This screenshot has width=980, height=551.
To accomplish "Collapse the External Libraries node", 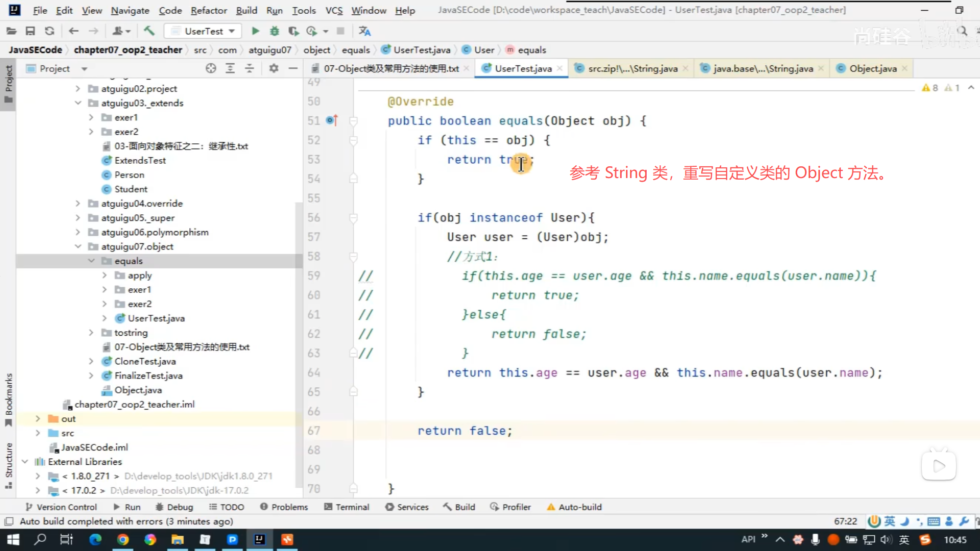I will [x=24, y=462].
